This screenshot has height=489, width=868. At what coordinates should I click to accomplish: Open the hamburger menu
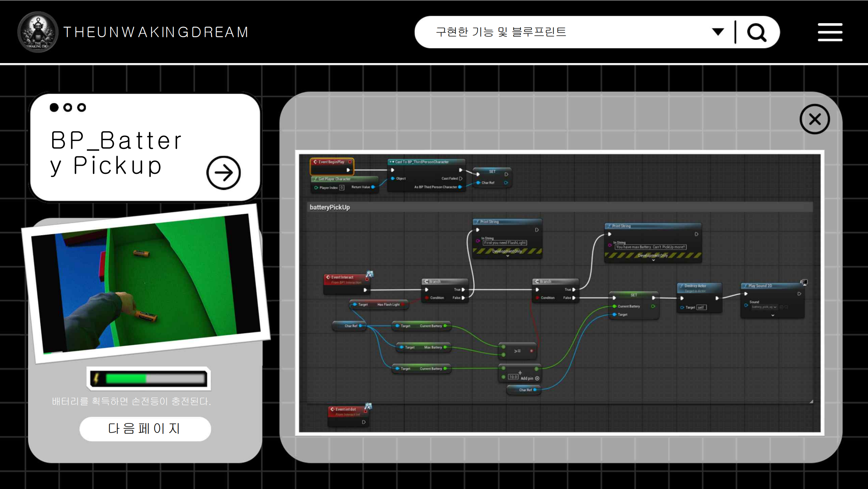point(829,32)
